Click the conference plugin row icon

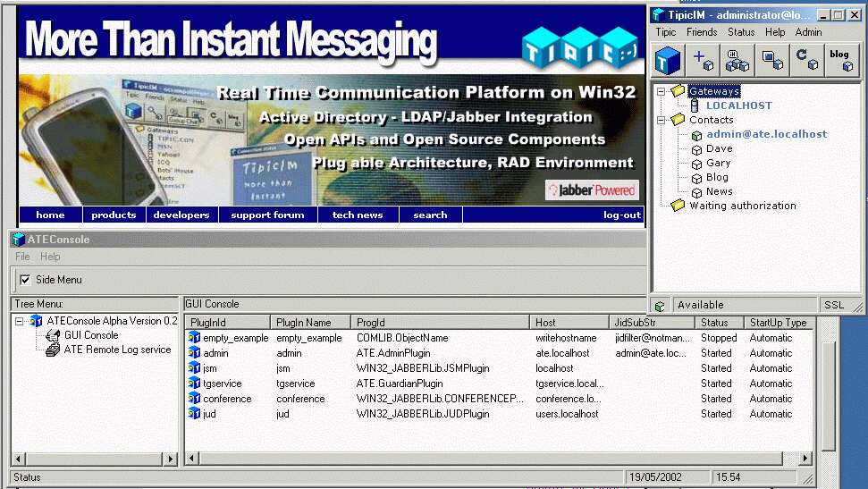click(x=194, y=398)
